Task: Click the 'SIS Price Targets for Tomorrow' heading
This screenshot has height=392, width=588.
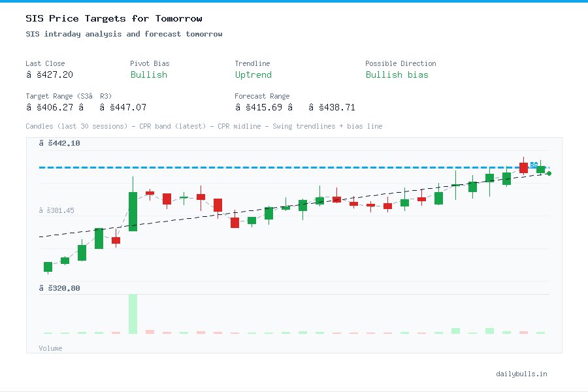Action: click(x=114, y=18)
